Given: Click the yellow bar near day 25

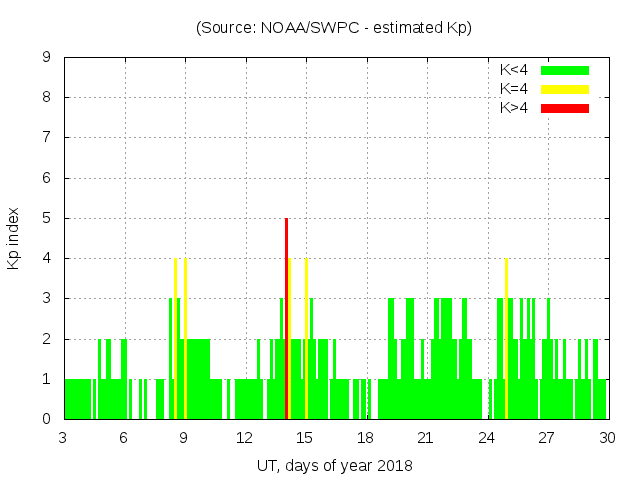Looking at the screenshot, I should [506, 338].
